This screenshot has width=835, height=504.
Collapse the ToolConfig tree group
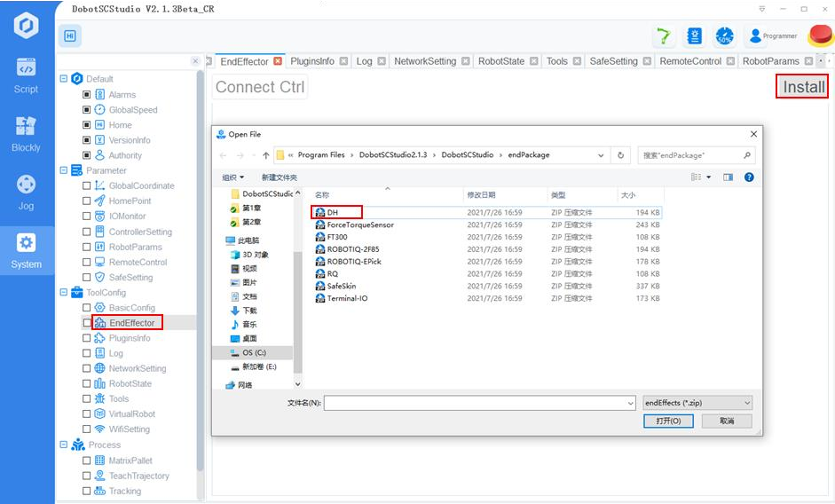coord(63,293)
